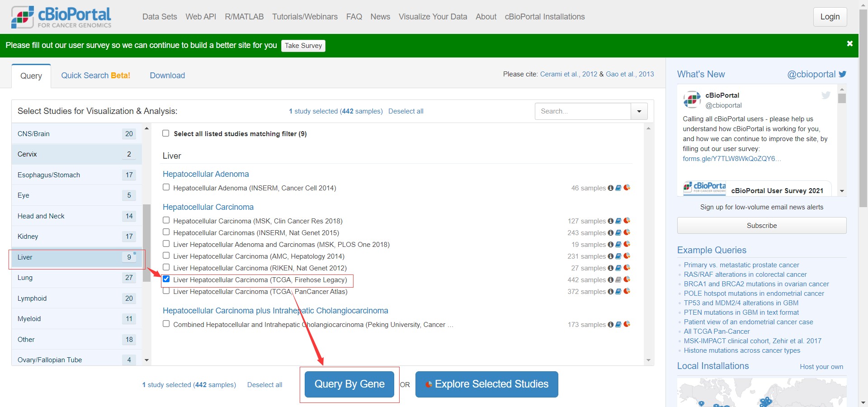Screen dimensions: 868x407
Task: Switch to the Download tab
Action: 167,76
